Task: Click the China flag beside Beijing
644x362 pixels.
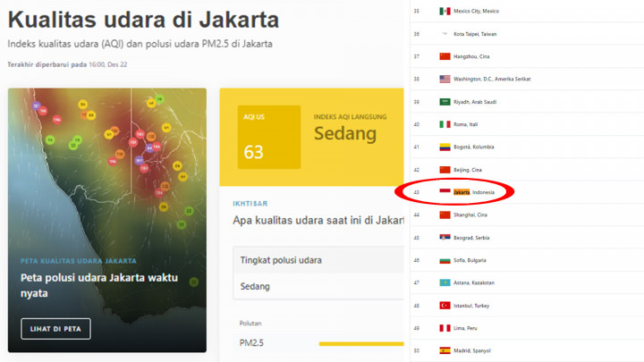Action: coord(445,170)
